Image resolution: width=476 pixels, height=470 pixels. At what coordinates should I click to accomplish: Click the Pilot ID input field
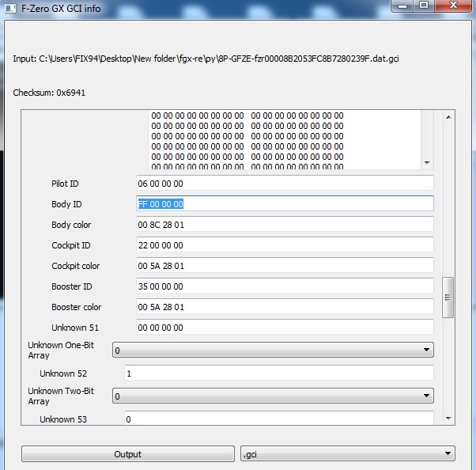pyautogui.click(x=285, y=184)
